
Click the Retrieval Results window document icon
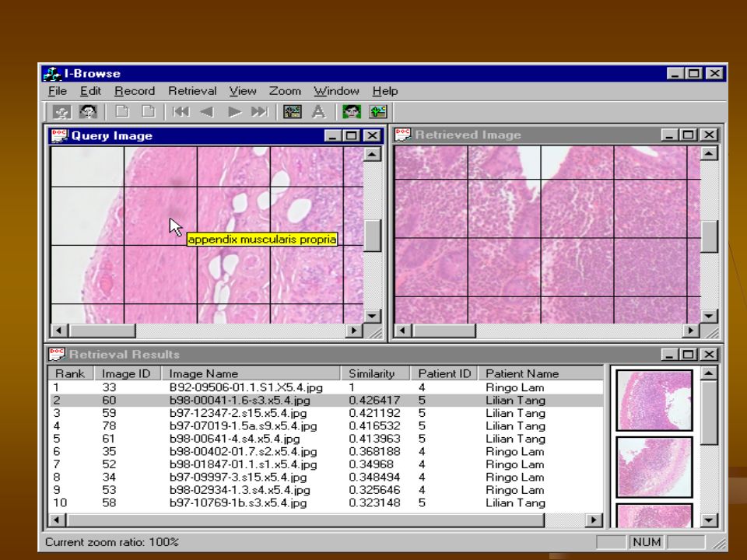(57, 355)
